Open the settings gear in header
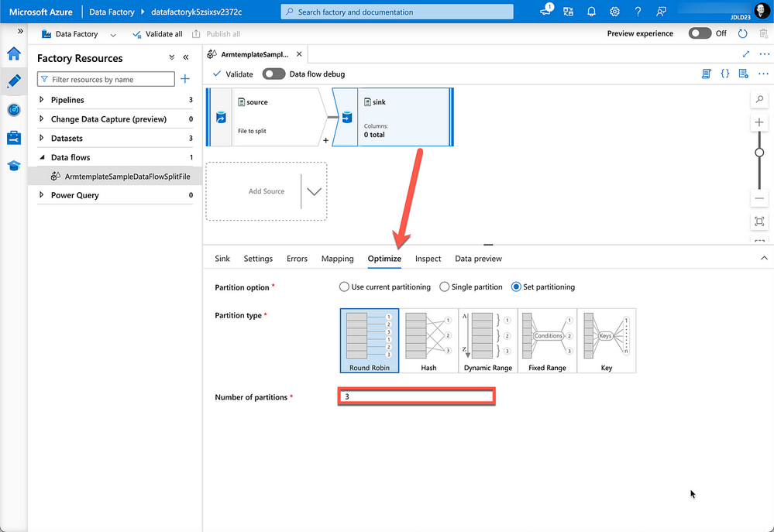 [614, 12]
